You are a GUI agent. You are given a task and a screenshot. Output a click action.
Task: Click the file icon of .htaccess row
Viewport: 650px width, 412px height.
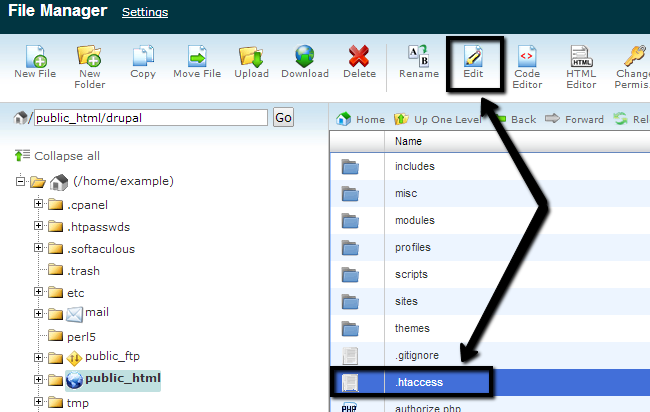pos(350,382)
